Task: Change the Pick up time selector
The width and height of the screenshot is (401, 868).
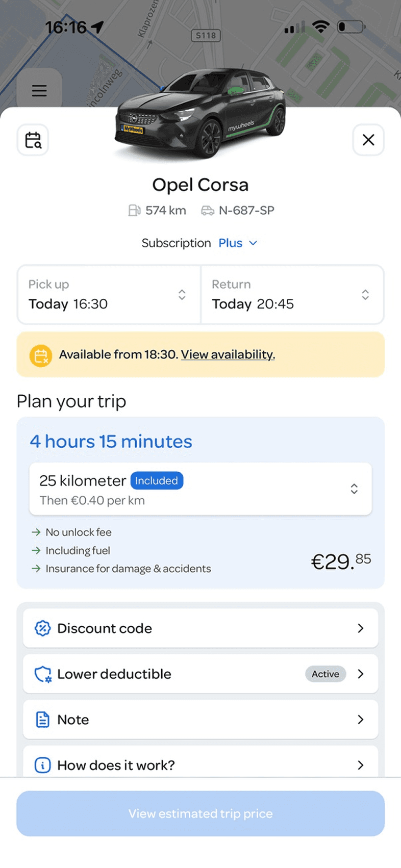Action: pyautogui.click(x=109, y=295)
